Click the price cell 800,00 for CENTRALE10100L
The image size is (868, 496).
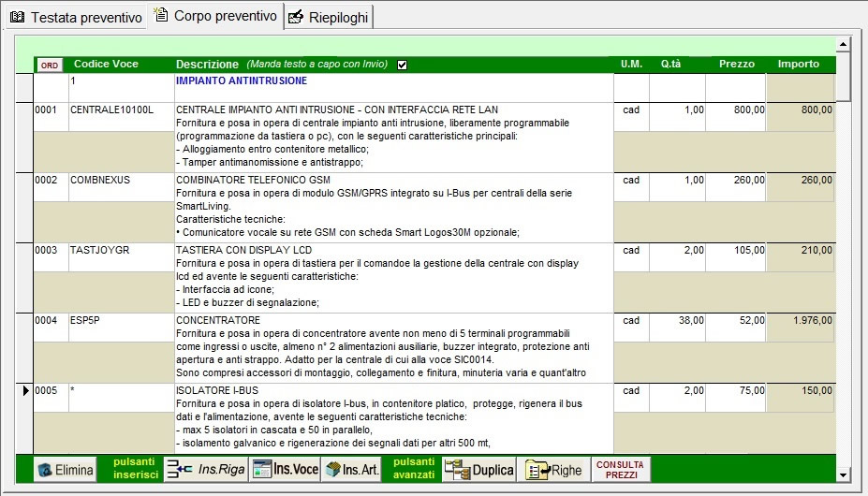coord(736,117)
